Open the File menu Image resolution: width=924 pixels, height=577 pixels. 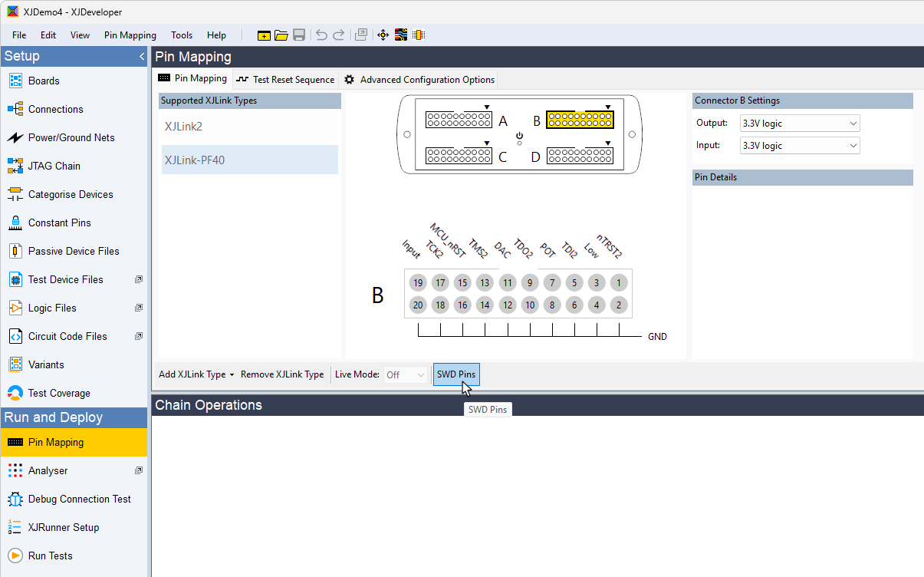click(x=19, y=35)
